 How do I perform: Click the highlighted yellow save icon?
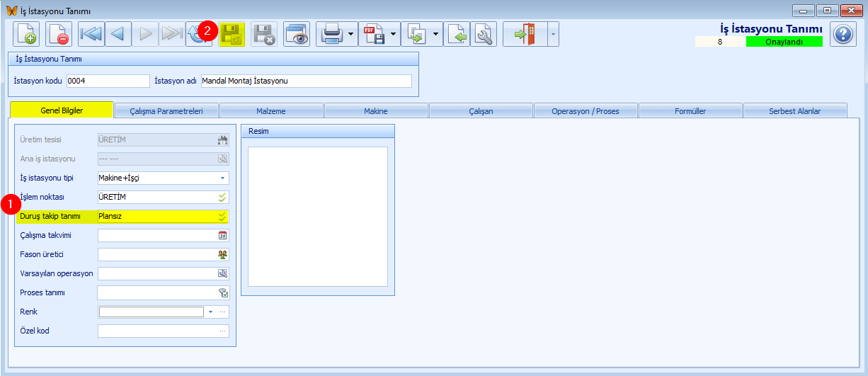pos(232,34)
